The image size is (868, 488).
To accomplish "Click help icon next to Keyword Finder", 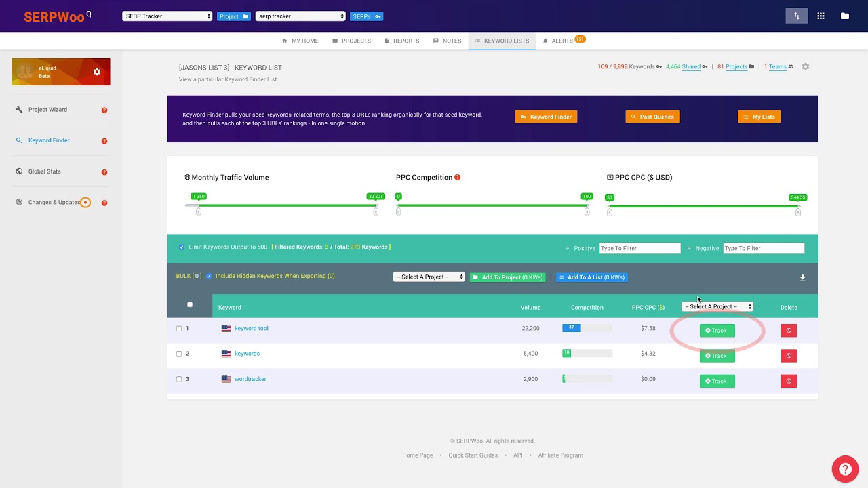I will tap(104, 141).
